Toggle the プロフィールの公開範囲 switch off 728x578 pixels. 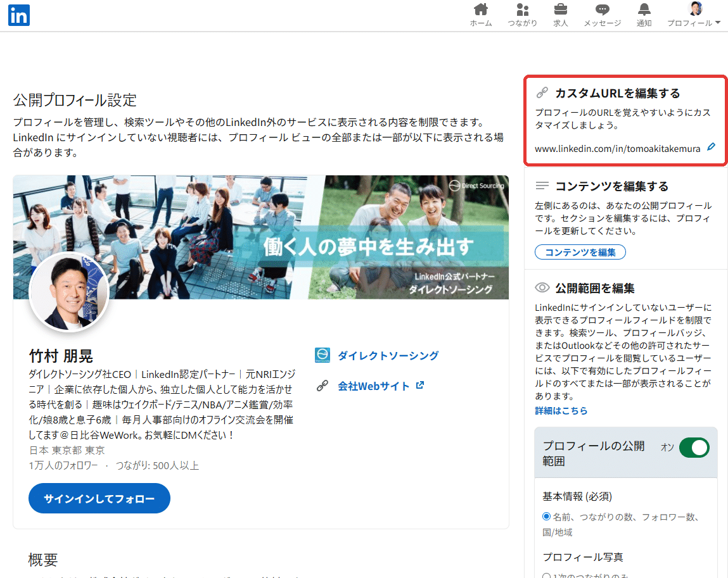point(694,448)
